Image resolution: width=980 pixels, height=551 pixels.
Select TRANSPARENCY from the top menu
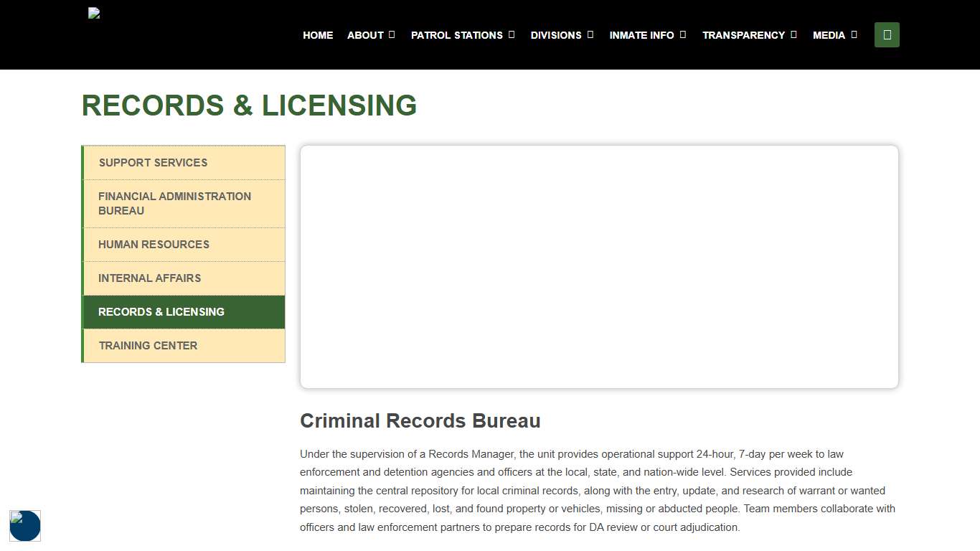pos(743,34)
